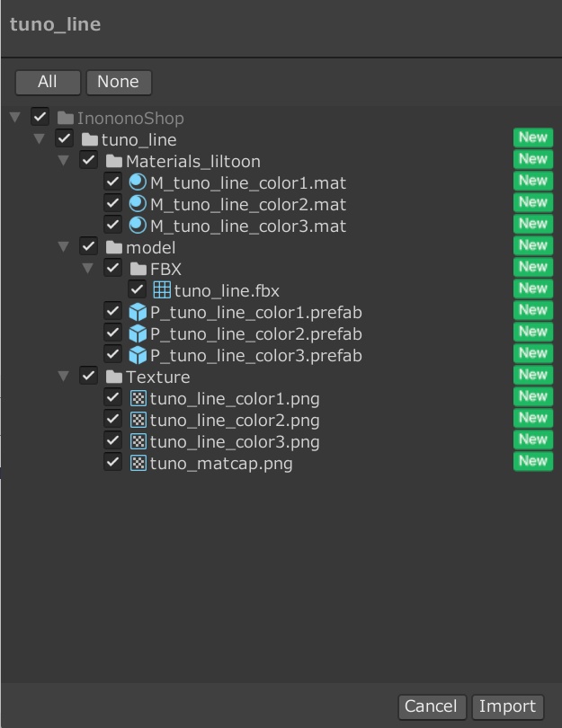
Task: Select the P_tuno_line_color2.prefab entry
Action: 255,333
